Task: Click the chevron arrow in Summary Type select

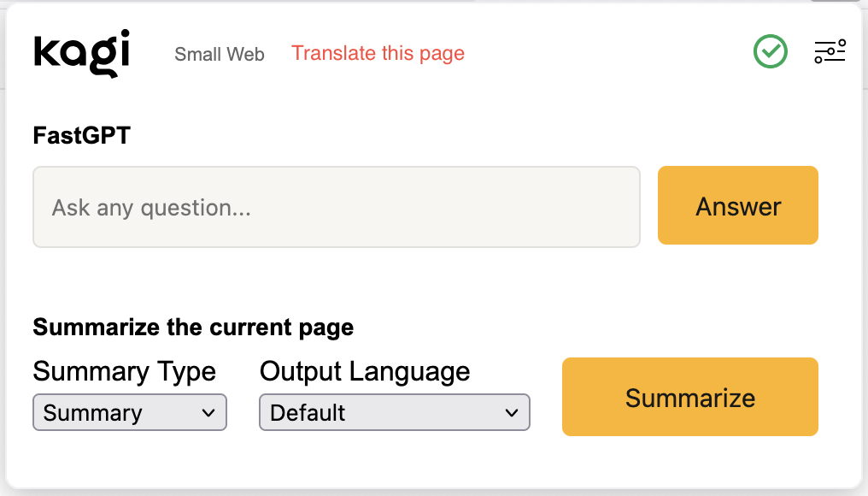Action: (208, 413)
